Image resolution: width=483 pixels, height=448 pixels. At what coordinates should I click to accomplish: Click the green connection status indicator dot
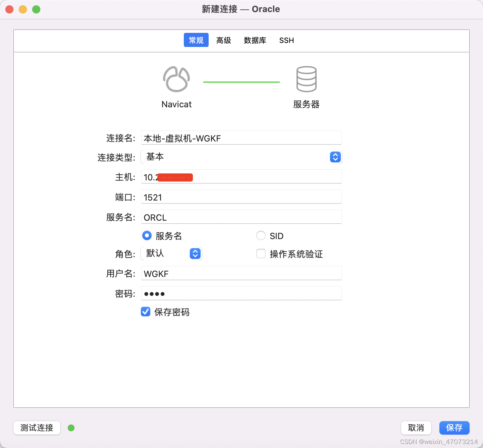coord(71,428)
